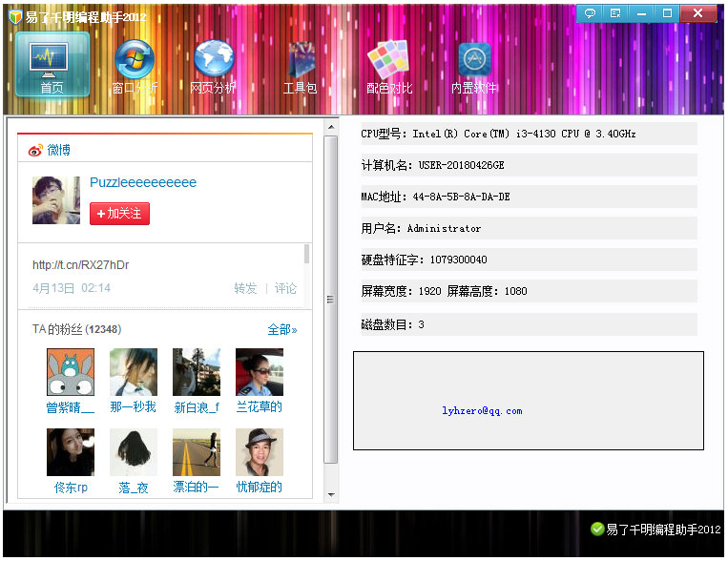Image resolution: width=728 pixels, height=561 pixels.
Task: Click 评论 comment link
Action: (285, 288)
